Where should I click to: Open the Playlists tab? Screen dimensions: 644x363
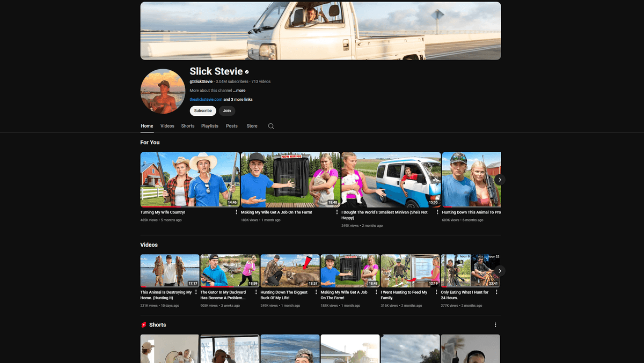210,126
